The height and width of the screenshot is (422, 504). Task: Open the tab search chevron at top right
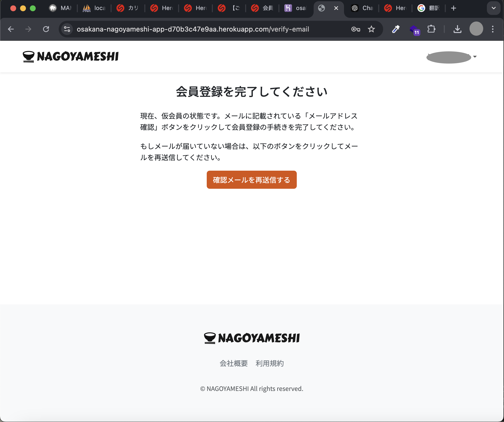[493, 8]
